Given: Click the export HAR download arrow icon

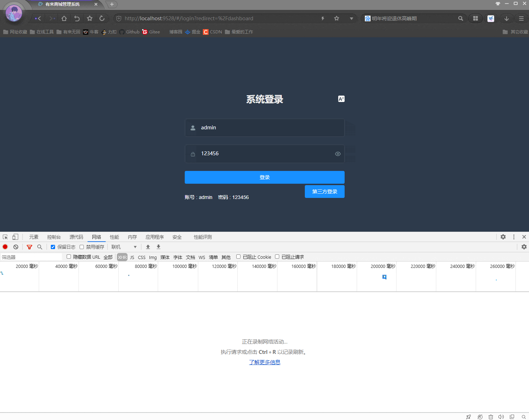Looking at the screenshot, I should [158, 247].
